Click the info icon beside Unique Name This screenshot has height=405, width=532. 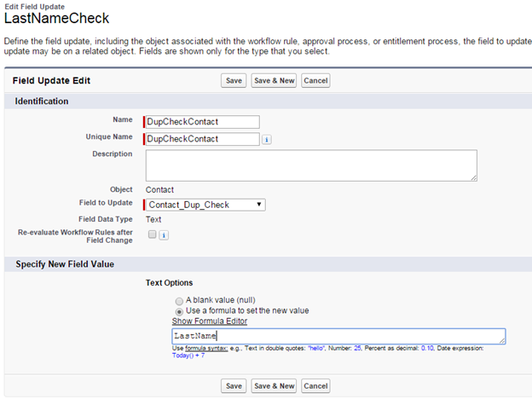pos(266,140)
